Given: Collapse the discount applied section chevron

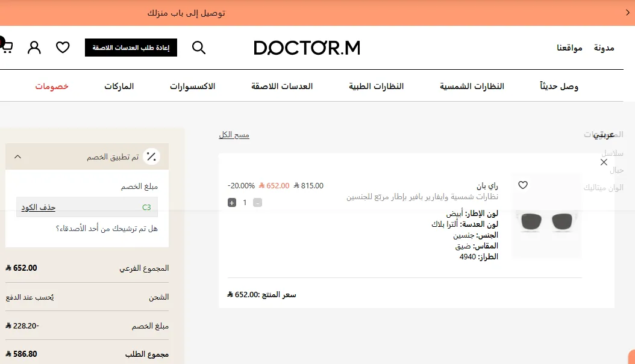Looking at the screenshot, I should point(17,156).
